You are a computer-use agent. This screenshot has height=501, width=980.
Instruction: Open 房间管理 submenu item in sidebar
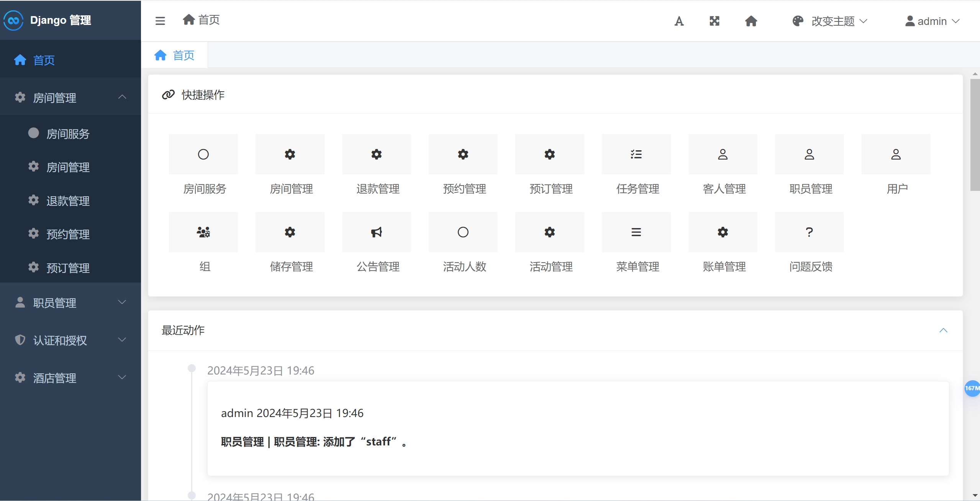pyautogui.click(x=70, y=167)
